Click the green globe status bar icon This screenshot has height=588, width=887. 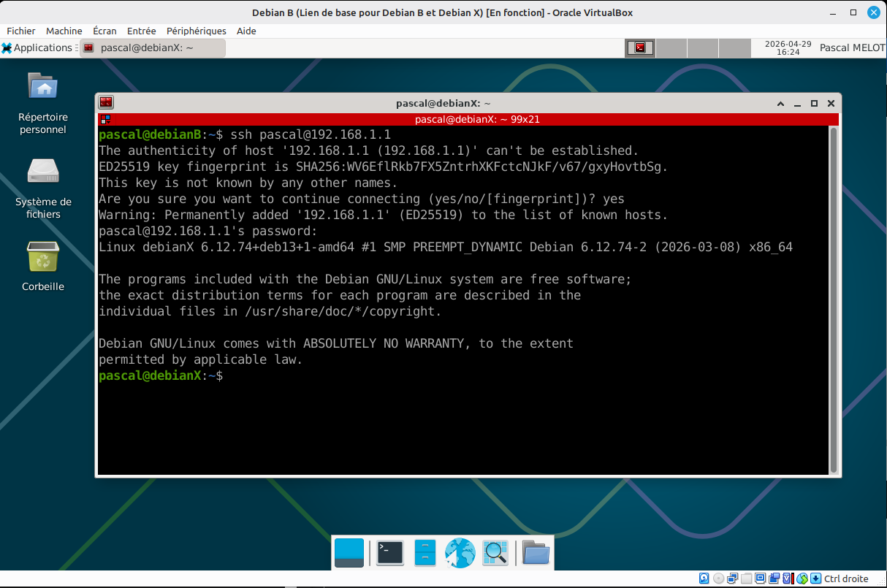(802, 579)
